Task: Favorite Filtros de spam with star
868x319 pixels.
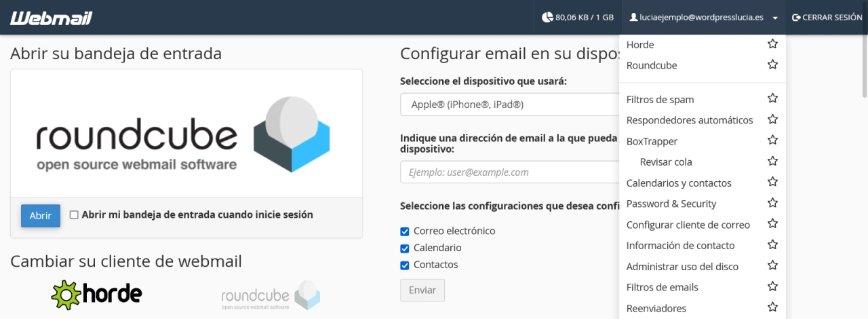Action: tap(772, 99)
